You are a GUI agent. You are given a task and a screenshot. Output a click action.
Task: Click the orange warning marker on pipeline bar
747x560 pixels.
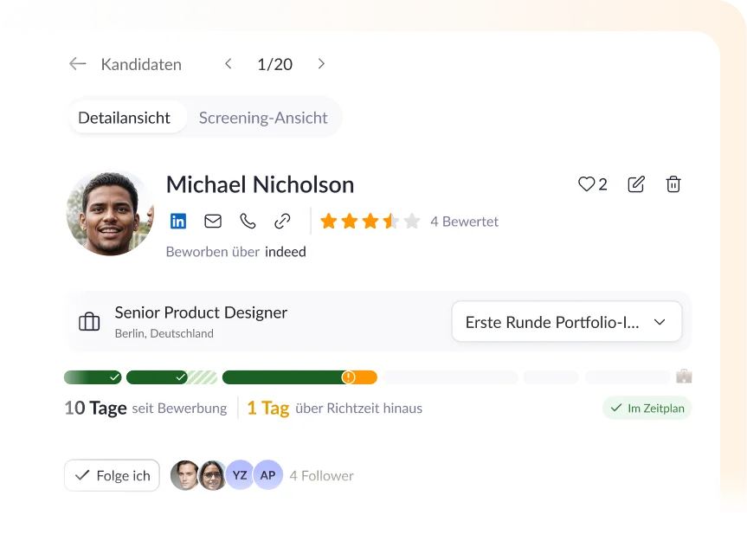(x=348, y=377)
